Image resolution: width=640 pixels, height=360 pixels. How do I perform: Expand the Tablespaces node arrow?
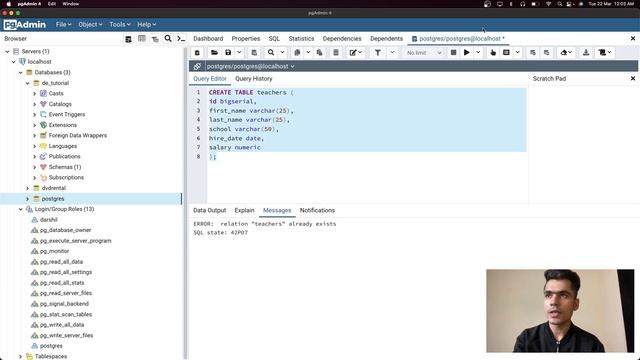click(20, 357)
